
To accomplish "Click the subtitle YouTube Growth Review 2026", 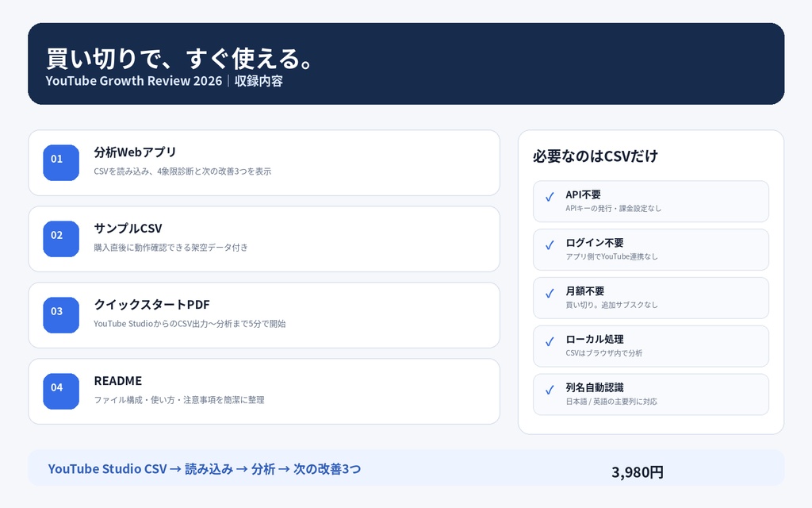I will [133, 81].
